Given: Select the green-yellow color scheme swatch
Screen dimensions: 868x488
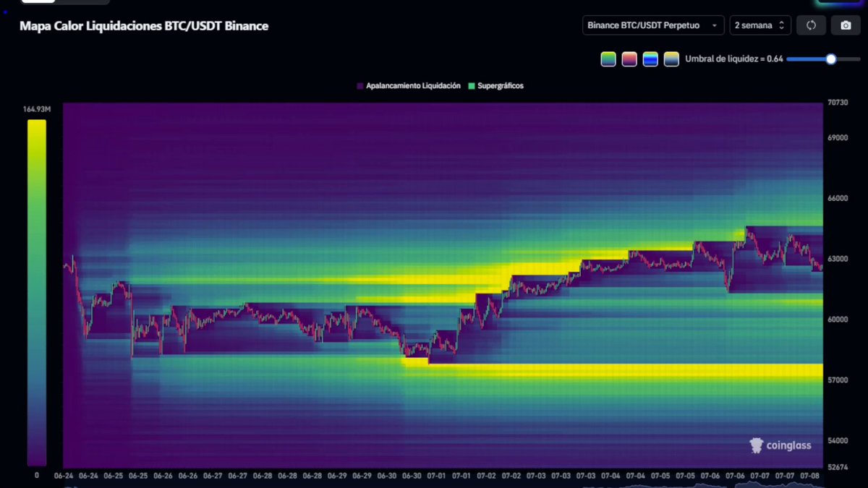Looking at the screenshot, I should [608, 59].
